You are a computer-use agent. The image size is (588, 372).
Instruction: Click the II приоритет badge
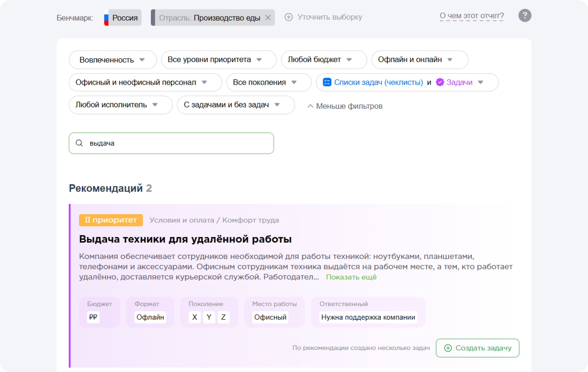click(x=111, y=220)
